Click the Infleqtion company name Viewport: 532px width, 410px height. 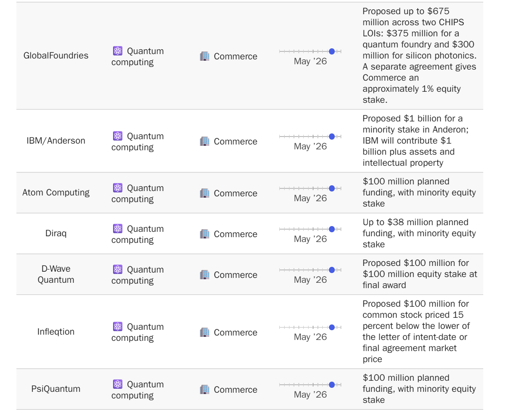tap(56, 332)
